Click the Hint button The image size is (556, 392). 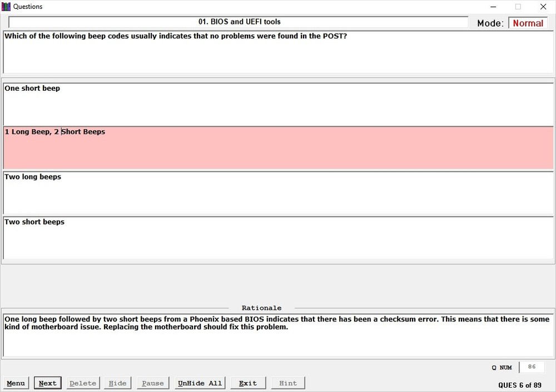tap(288, 383)
